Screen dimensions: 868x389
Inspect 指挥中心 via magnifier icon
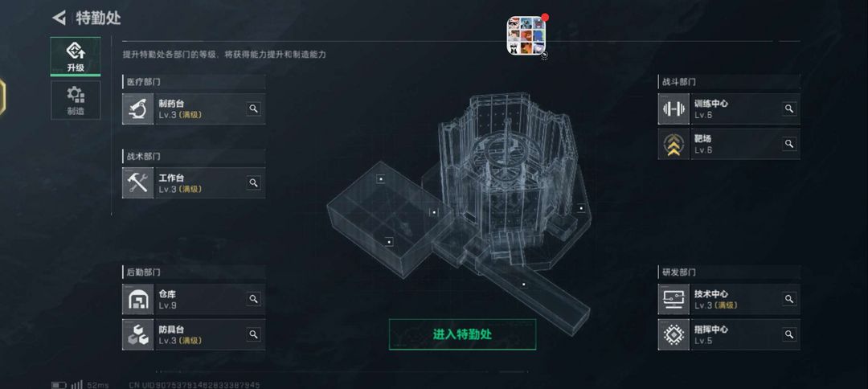789,334
